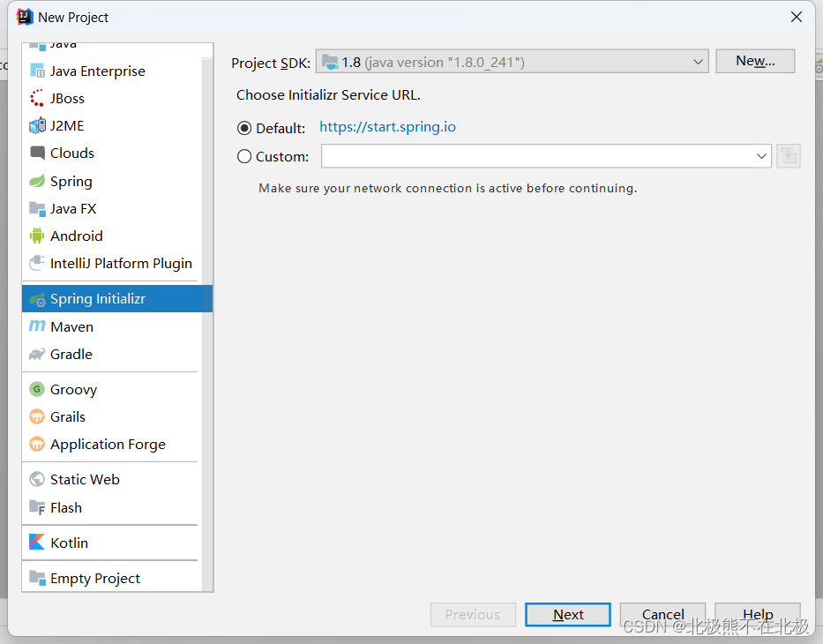Viewport: 823px width, 644px height.
Task: Click the Groovy green G icon
Action: coord(37,389)
